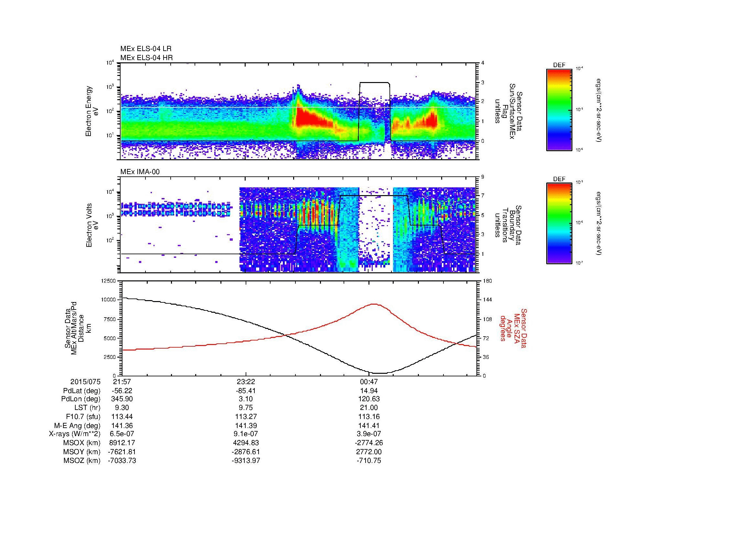
Task: Click the X-rays value '9.1e-07'
Action: (246, 434)
